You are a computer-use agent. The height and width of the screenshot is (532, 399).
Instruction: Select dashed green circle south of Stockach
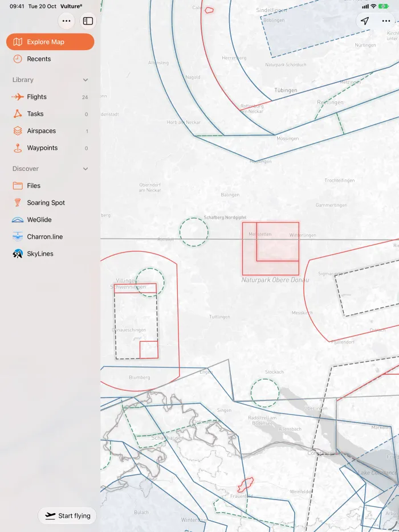(x=265, y=393)
